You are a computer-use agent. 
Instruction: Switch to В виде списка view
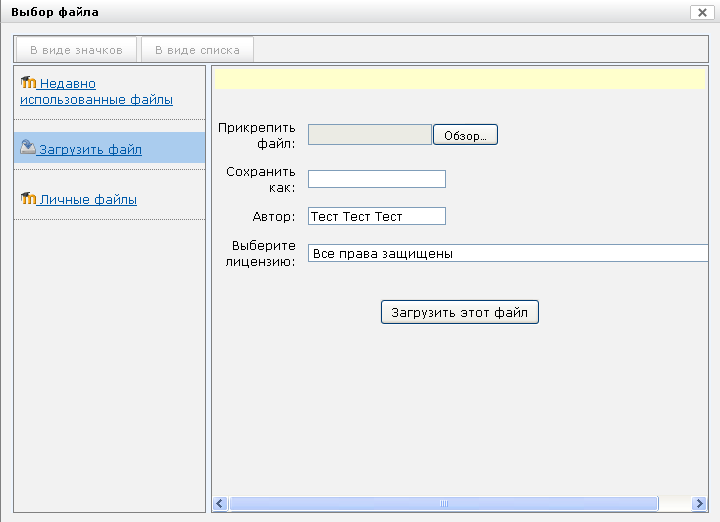[197, 50]
